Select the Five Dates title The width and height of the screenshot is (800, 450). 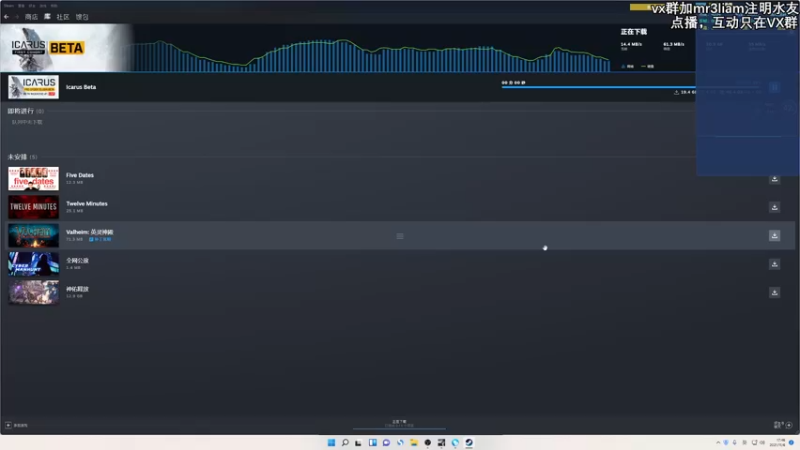pyautogui.click(x=80, y=175)
